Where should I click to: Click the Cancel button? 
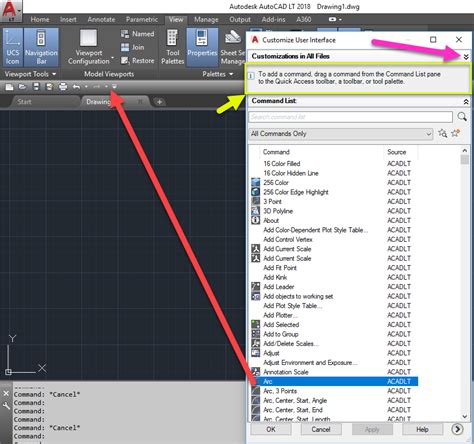pyautogui.click(x=321, y=429)
